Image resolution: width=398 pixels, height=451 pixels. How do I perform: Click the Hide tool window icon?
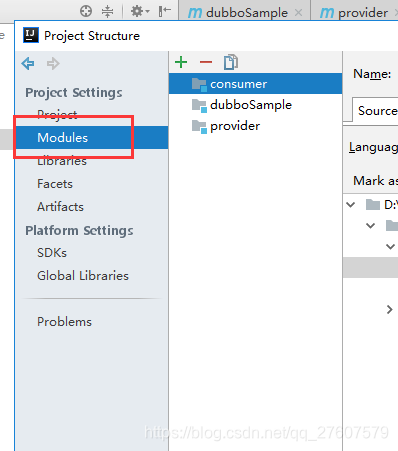165,11
